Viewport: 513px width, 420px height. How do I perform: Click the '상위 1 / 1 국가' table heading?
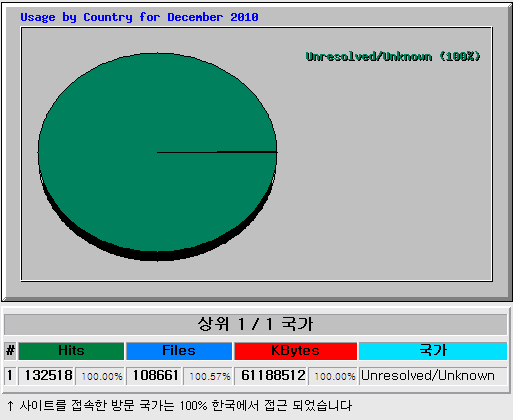(256, 324)
